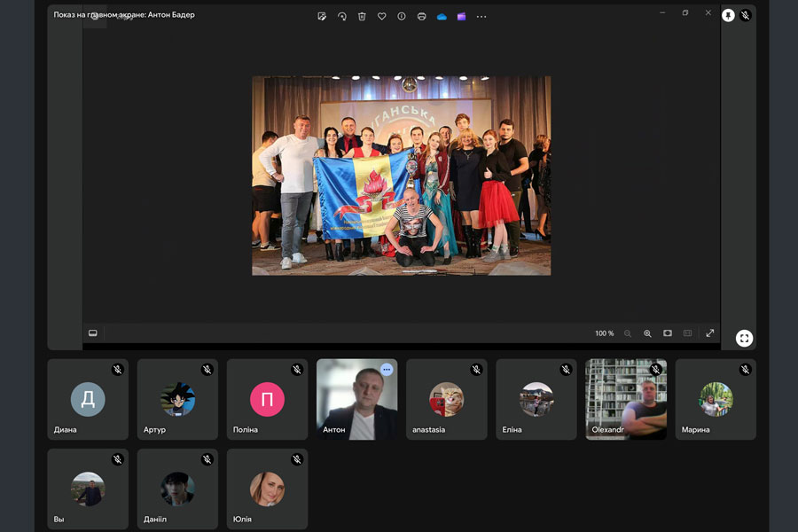Show file info with the info icon
798x532 pixels.
pos(402,16)
